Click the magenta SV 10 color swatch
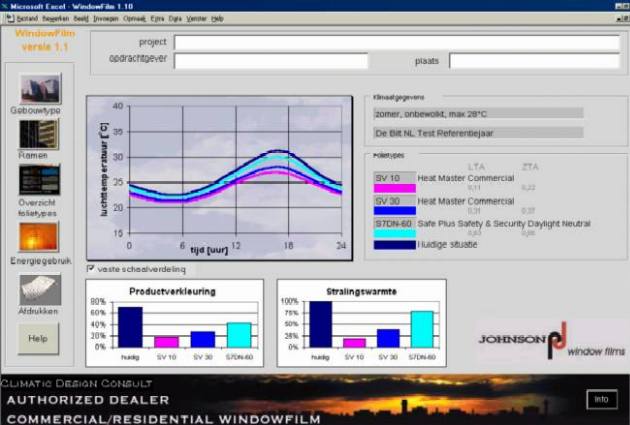 pos(394,188)
